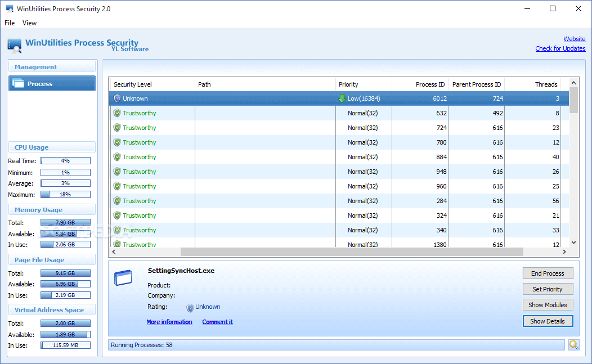
Task: Open the View menu
Action: coord(29,23)
